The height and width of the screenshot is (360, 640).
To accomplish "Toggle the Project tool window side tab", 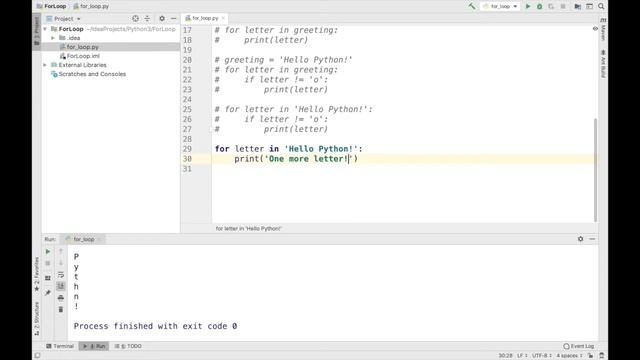I will click(37, 31).
